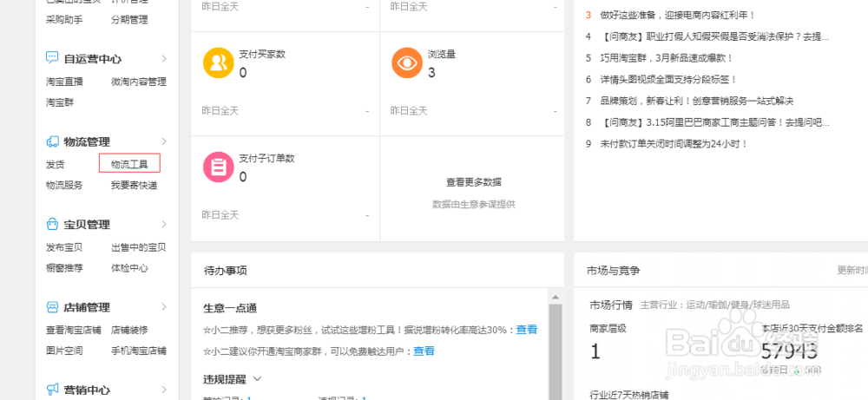Viewport: 868px width, 400px height.
Task: Click the 店铺管理 section heading
Action: pyautogui.click(x=87, y=307)
